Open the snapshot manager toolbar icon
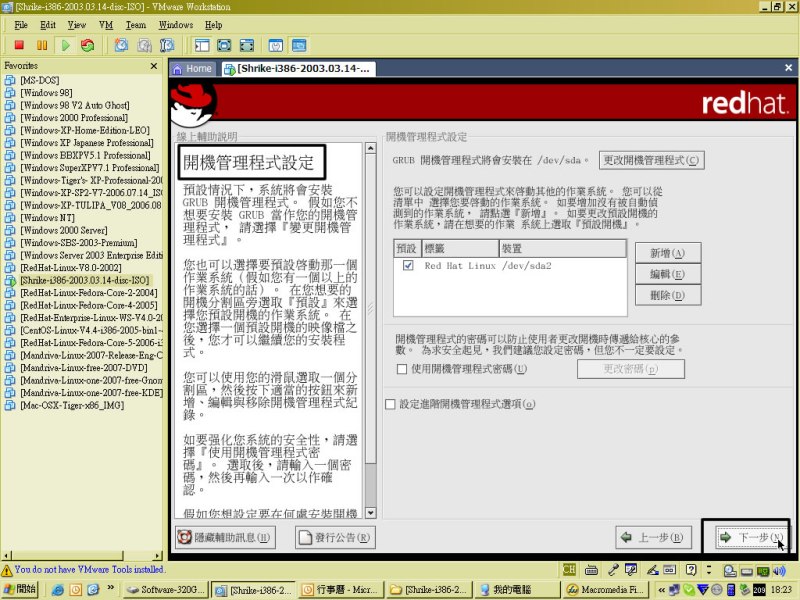Viewport: 800px width, 600px height. coord(167,45)
